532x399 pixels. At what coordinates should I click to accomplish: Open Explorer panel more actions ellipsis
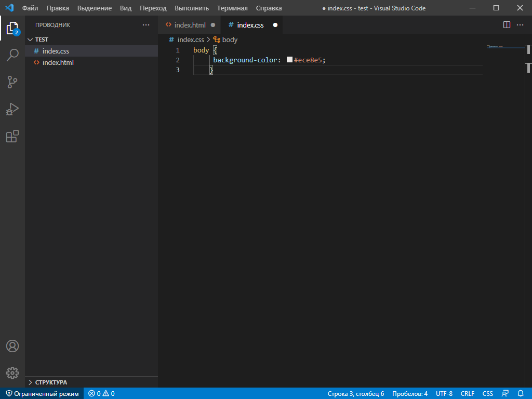(146, 25)
